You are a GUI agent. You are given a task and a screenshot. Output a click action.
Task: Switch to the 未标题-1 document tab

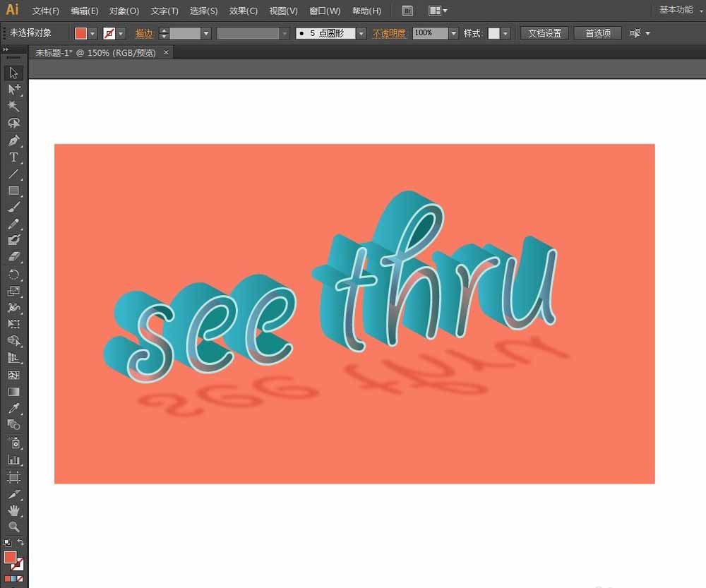(95, 53)
